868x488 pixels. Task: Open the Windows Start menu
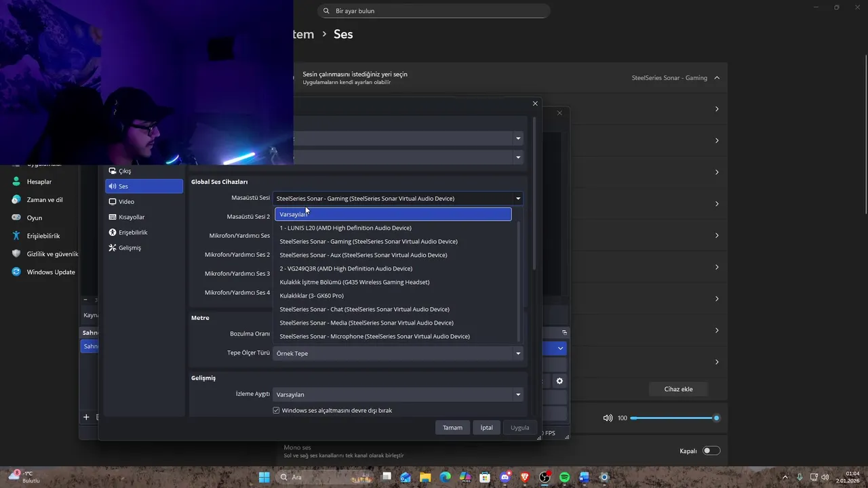tap(264, 477)
